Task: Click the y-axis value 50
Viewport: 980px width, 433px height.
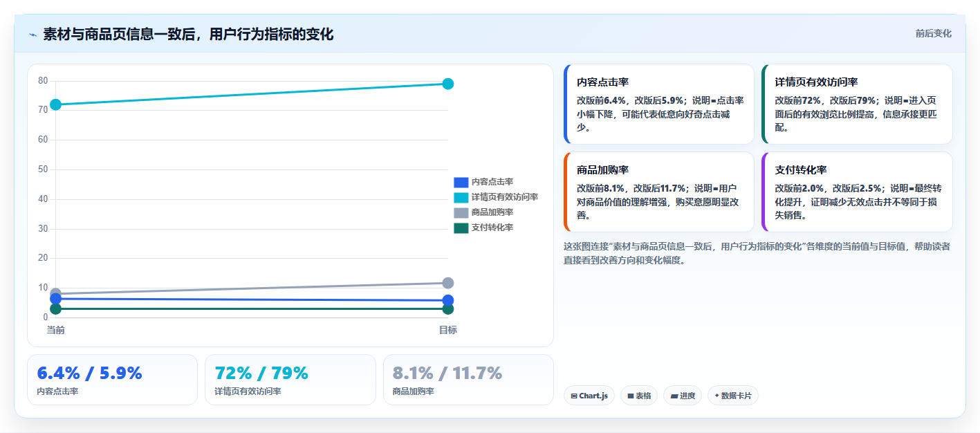Action: [x=43, y=169]
